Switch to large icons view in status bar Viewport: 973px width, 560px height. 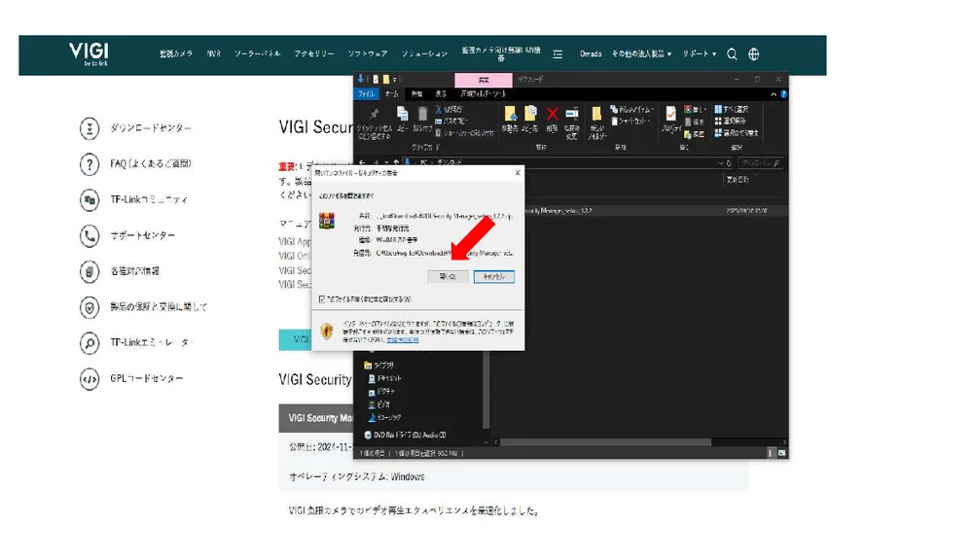(x=782, y=453)
